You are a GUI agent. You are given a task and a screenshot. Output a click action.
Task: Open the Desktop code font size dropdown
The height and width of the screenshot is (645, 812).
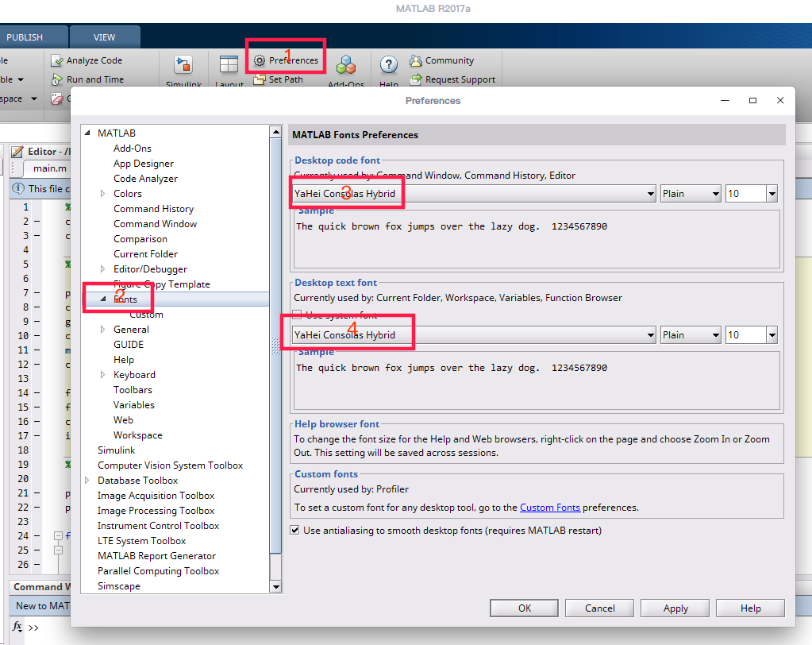pos(772,194)
